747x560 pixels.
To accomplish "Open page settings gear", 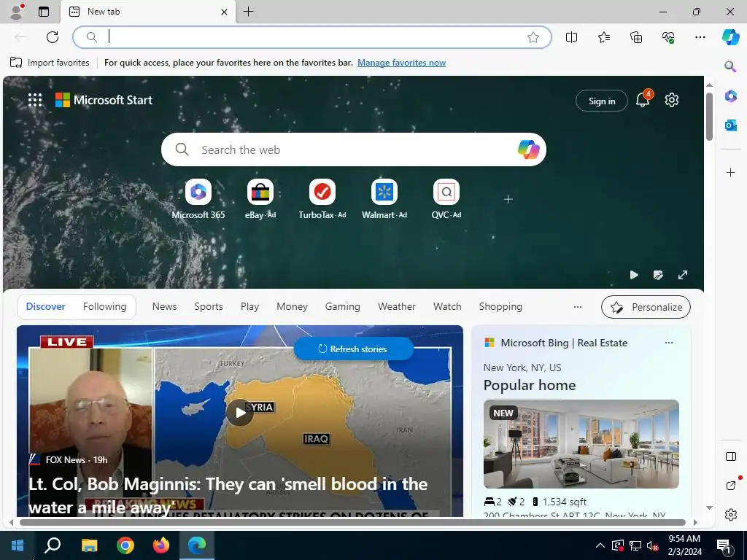I will tap(672, 100).
